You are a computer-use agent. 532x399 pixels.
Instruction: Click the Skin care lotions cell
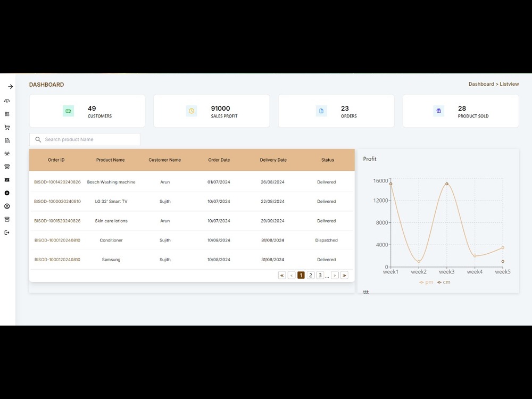pos(111,221)
